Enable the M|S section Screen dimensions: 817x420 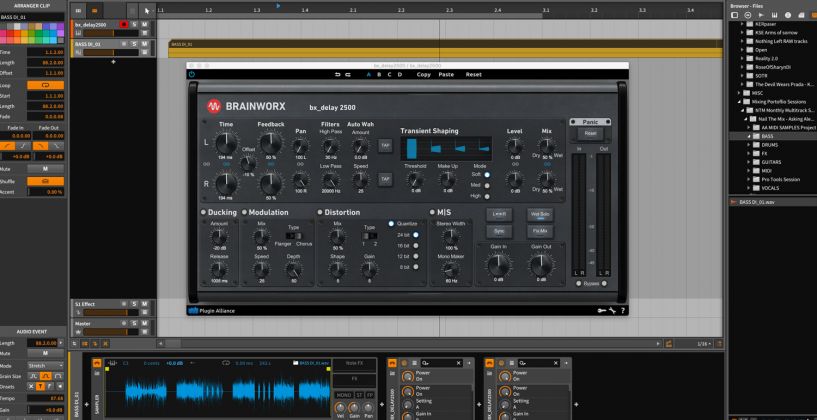(432, 212)
